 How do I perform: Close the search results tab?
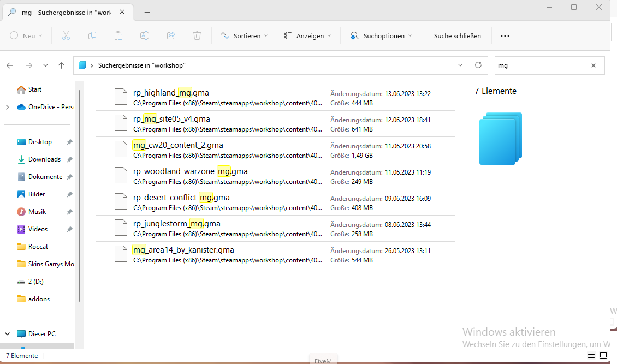pos(122,12)
